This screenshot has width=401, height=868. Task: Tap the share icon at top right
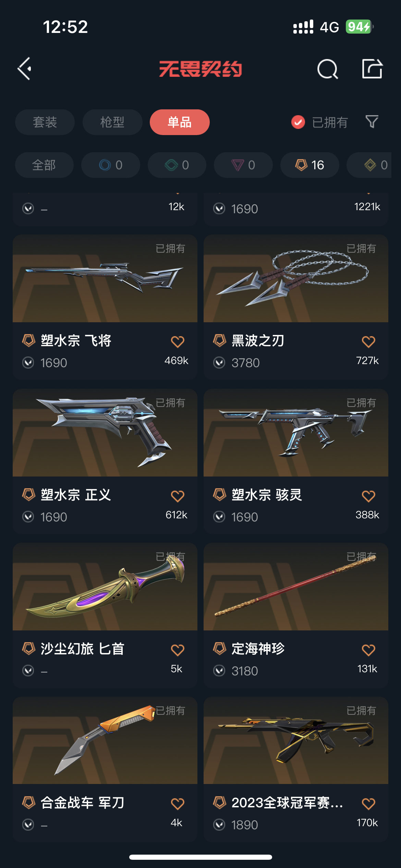pos(372,69)
